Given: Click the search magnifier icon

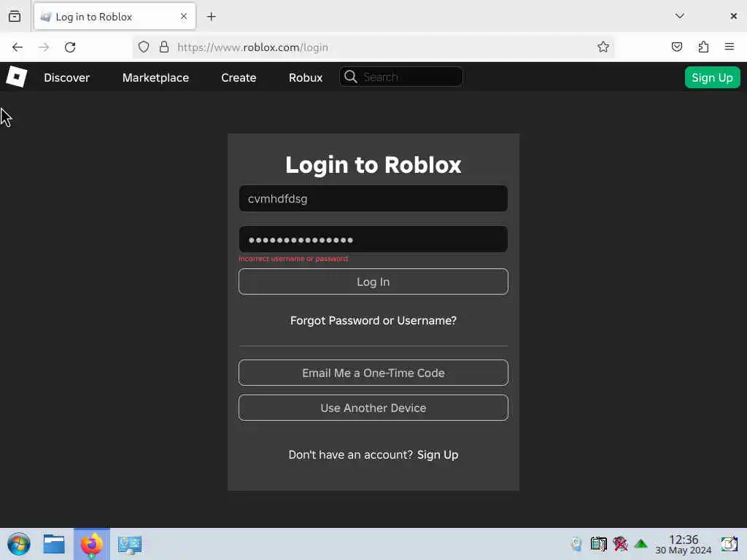Looking at the screenshot, I should pyautogui.click(x=351, y=77).
